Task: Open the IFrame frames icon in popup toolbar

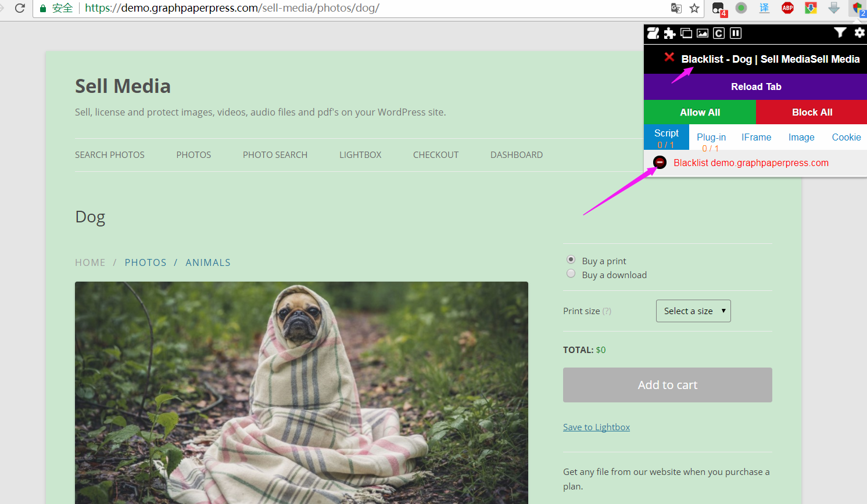Action: tap(686, 33)
